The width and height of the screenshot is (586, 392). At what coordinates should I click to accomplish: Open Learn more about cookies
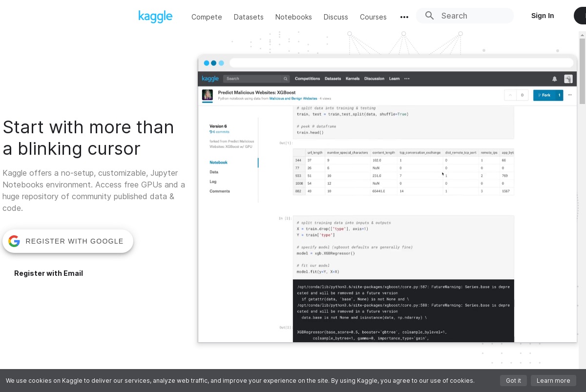[553, 381]
